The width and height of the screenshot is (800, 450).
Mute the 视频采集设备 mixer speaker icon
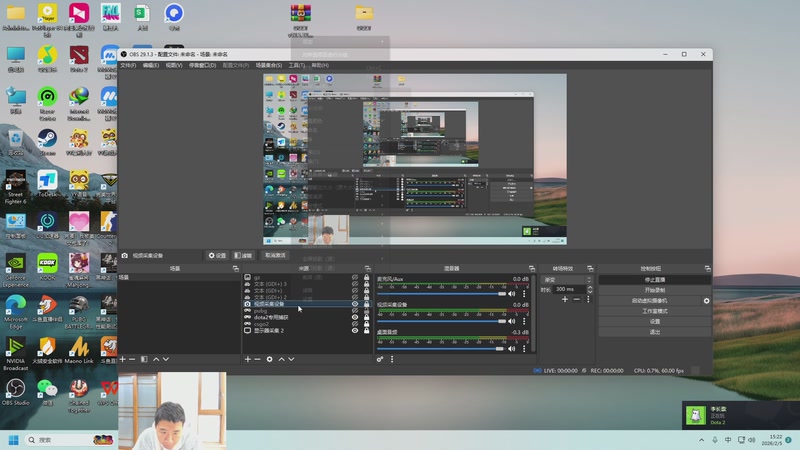pos(512,321)
